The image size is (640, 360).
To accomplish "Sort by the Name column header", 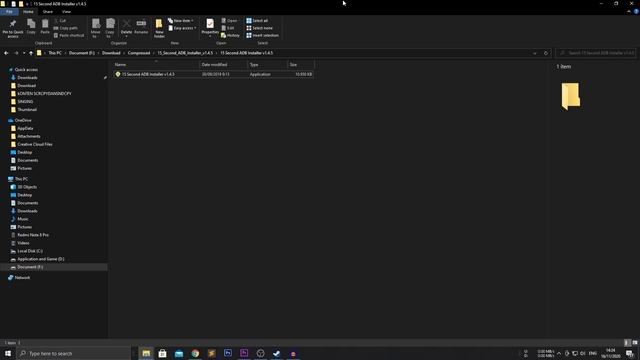I will click(156, 64).
